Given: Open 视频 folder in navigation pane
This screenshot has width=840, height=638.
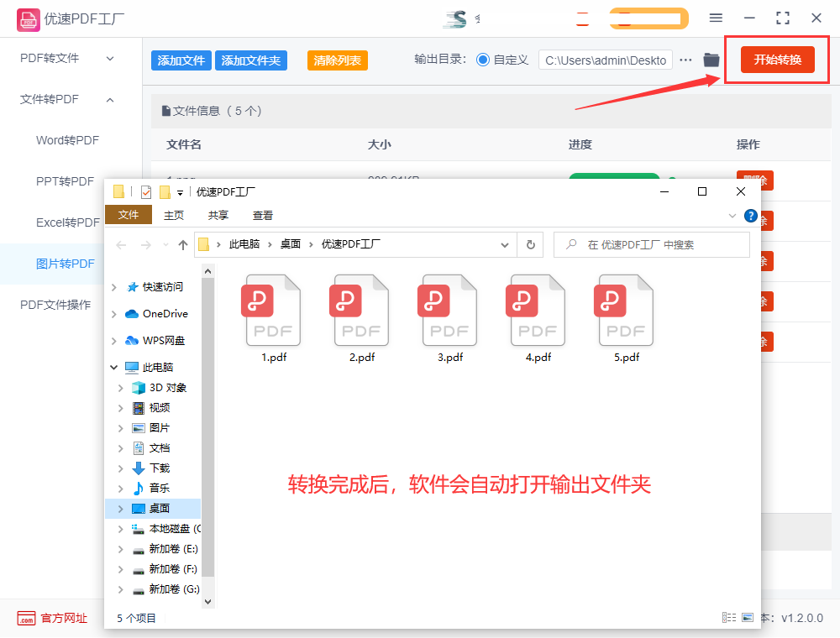Looking at the screenshot, I should point(151,408).
